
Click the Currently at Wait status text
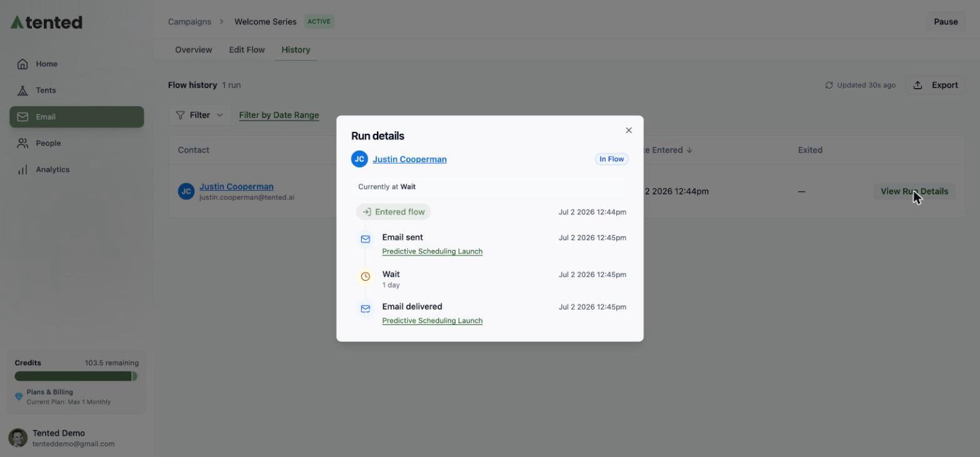click(387, 186)
